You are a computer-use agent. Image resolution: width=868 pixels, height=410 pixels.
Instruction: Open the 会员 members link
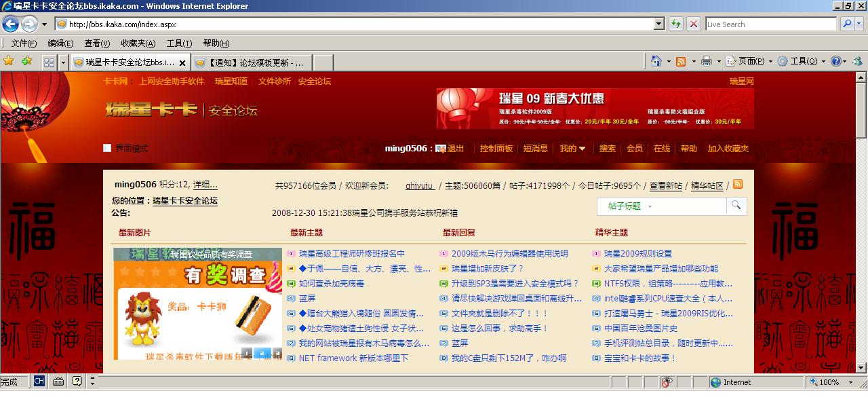click(635, 148)
